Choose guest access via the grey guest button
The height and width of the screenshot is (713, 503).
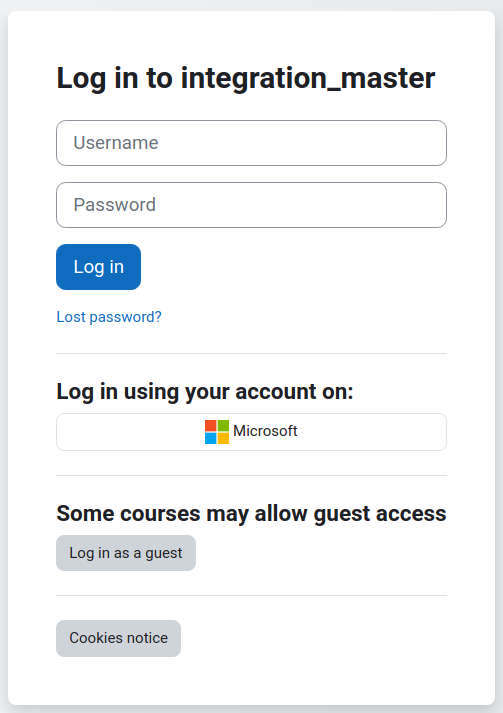(126, 553)
